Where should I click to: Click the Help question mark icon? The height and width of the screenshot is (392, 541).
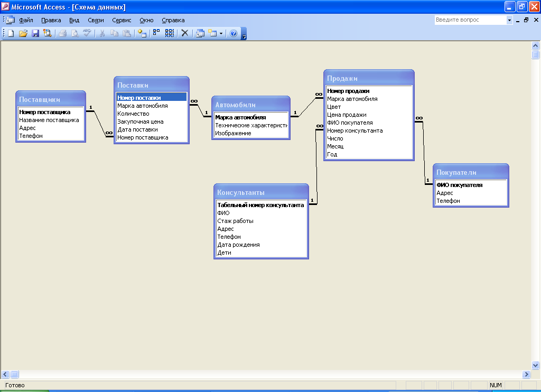[x=234, y=33]
